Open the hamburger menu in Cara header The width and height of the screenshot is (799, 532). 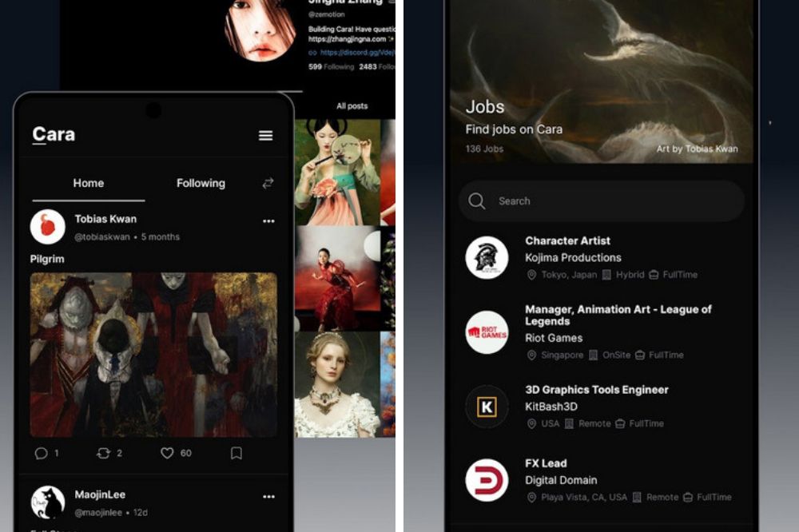coord(265,136)
